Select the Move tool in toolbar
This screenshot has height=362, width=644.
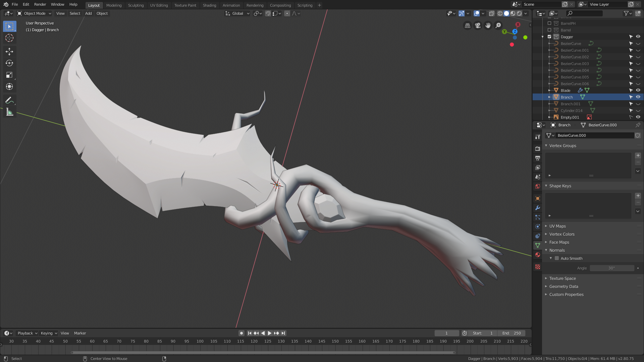pyautogui.click(x=9, y=51)
